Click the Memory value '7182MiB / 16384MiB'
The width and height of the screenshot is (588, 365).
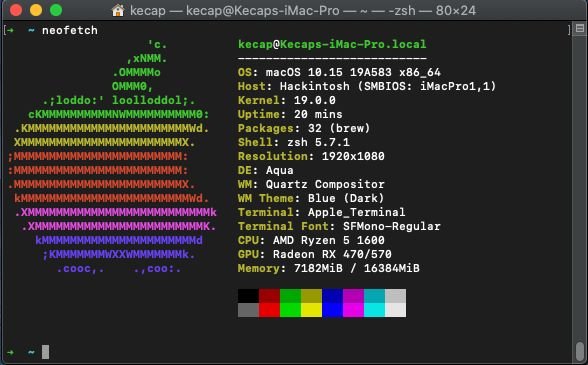tap(357, 268)
